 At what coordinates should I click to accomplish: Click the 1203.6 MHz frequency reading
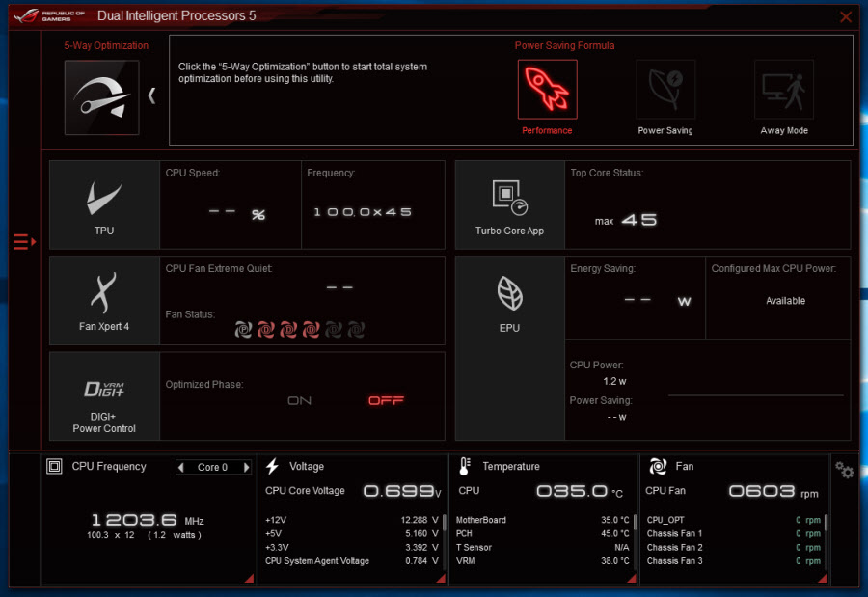(148, 520)
